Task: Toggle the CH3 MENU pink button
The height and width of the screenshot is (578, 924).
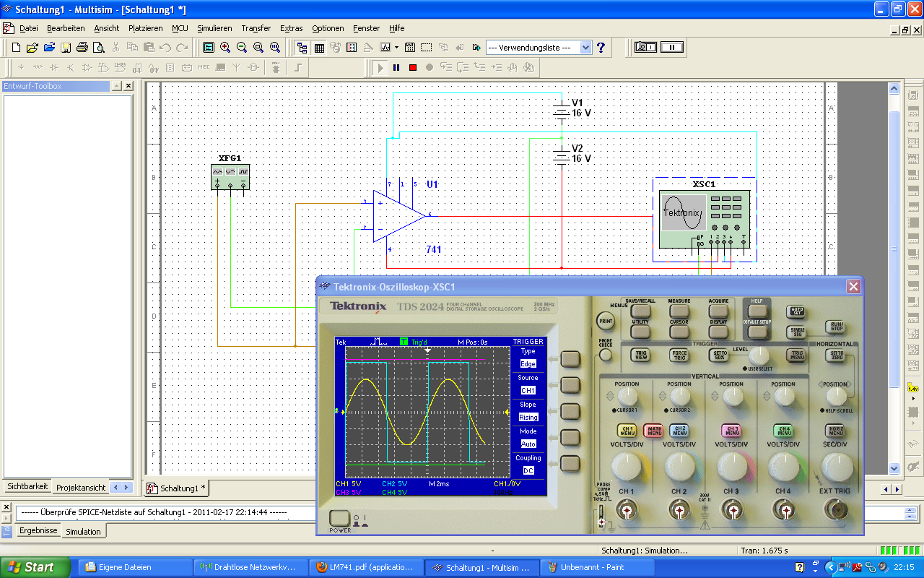Action: (x=732, y=431)
